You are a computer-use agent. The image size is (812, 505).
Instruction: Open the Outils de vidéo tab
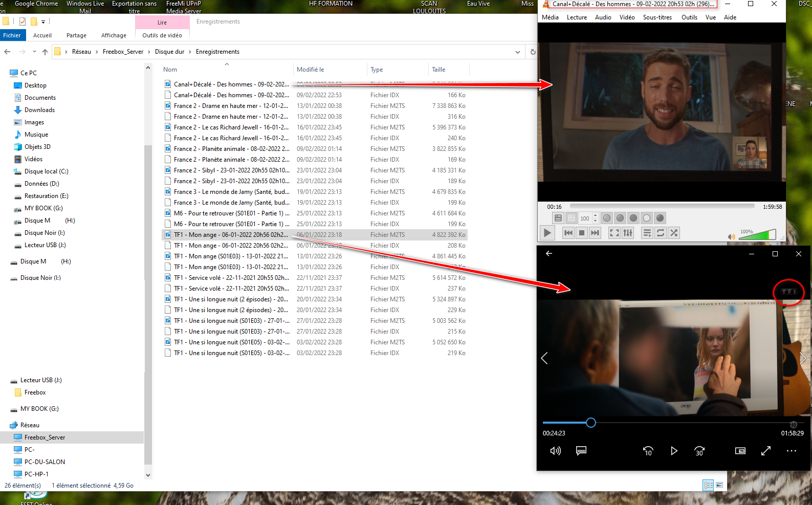(x=162, y=35)
